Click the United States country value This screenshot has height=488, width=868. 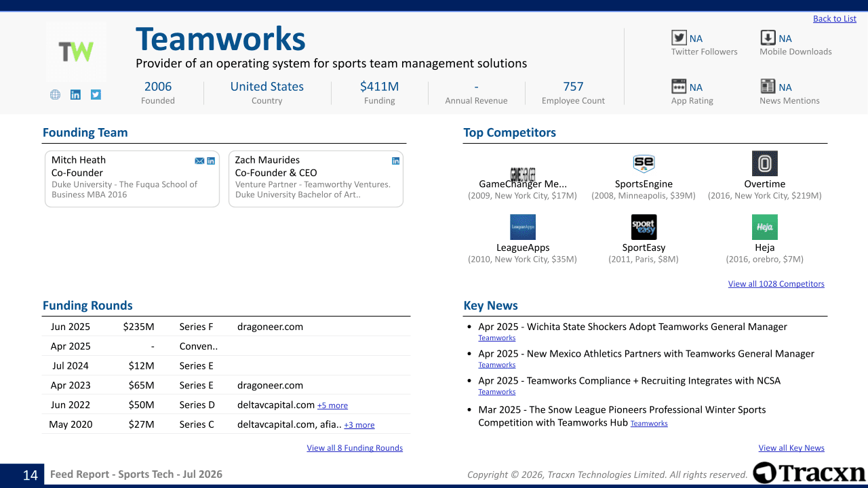point(267,86)
